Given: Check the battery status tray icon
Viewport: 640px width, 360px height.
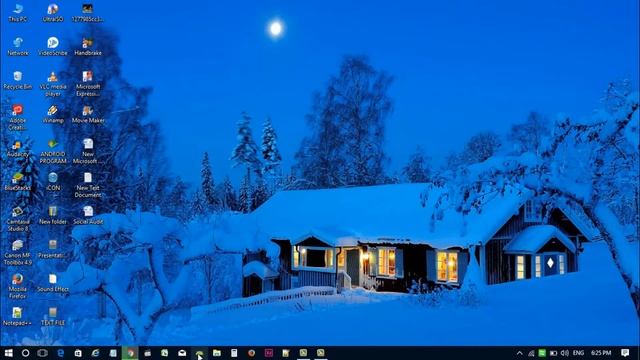Looking at the screenshot, I should [553, 353].
